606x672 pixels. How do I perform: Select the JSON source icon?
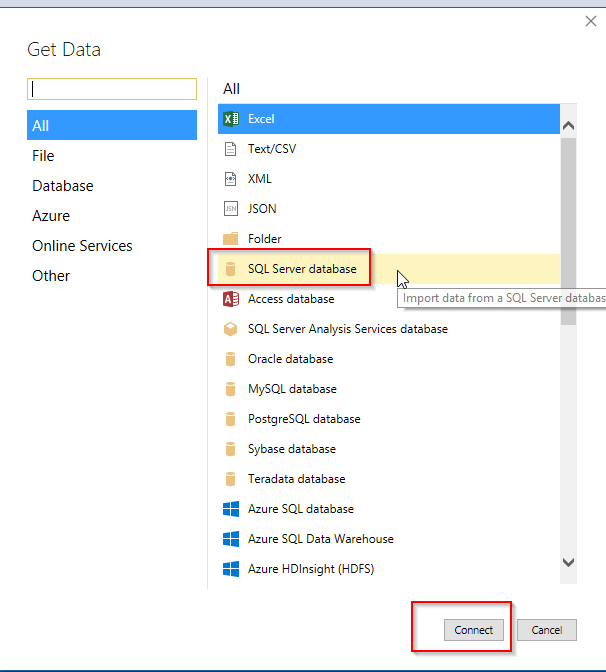coord(231,209)
